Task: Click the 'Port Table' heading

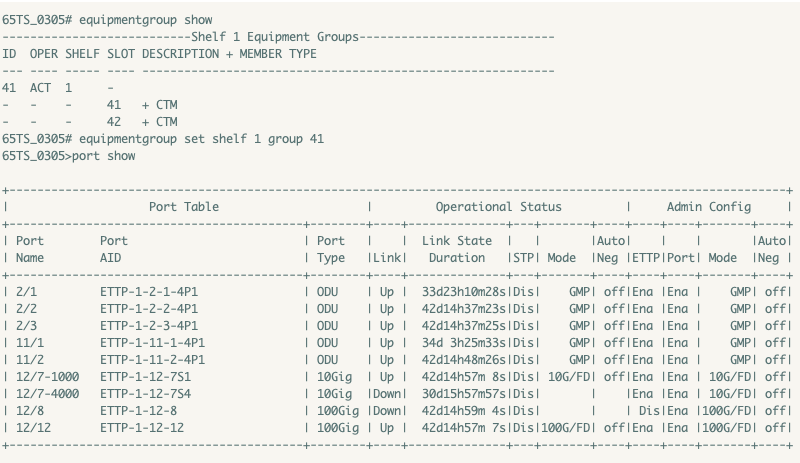Action: pyautogui.click(x=184, y=207)
